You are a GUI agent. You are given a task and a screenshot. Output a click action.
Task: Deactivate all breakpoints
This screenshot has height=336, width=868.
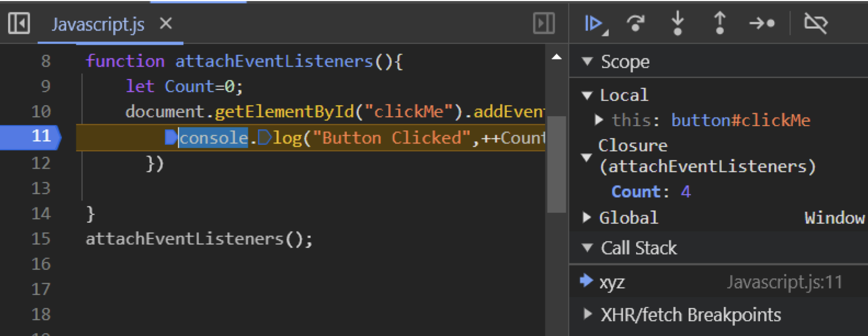pyautogui.click(x=816, y=23)
